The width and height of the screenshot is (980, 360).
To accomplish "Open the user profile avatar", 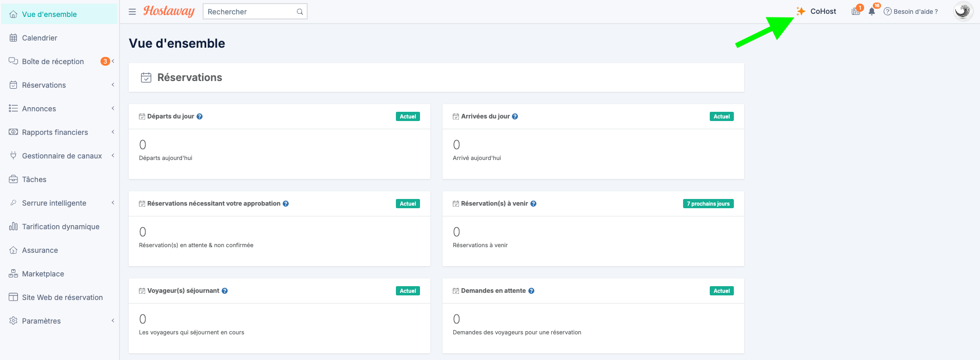I will click(x=963, y=11).
